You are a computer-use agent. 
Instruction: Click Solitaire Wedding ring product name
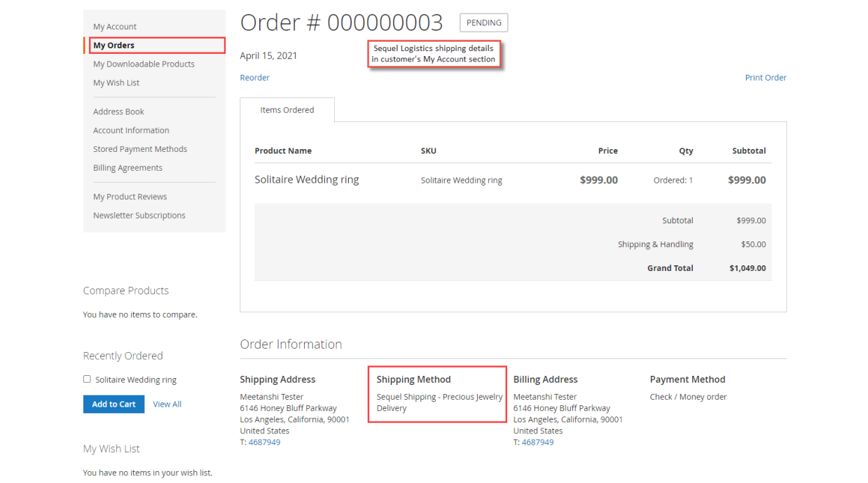[x=306, y=180]
